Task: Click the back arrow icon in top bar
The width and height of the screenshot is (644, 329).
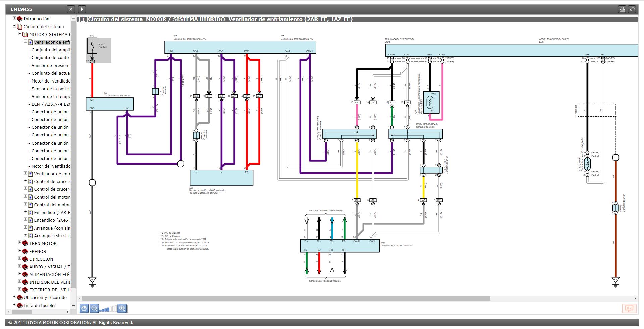Action: pyautogui.click(x=632, y=9)
